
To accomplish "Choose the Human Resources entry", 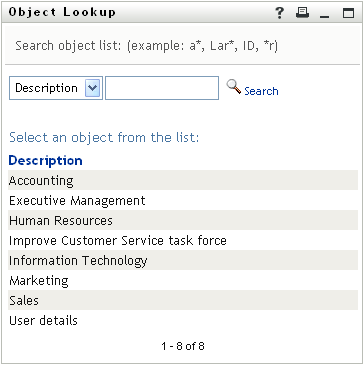I will coord(183,220).
